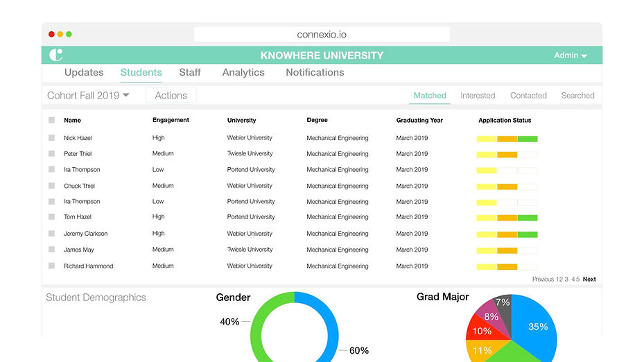Click the Name column header
644x362 pixels.
(x=72, y=121)
